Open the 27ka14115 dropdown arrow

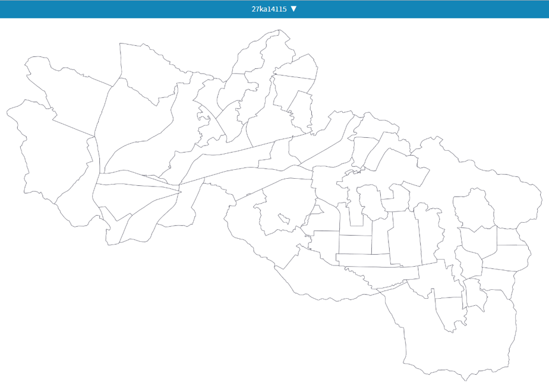tap(294, 9)
